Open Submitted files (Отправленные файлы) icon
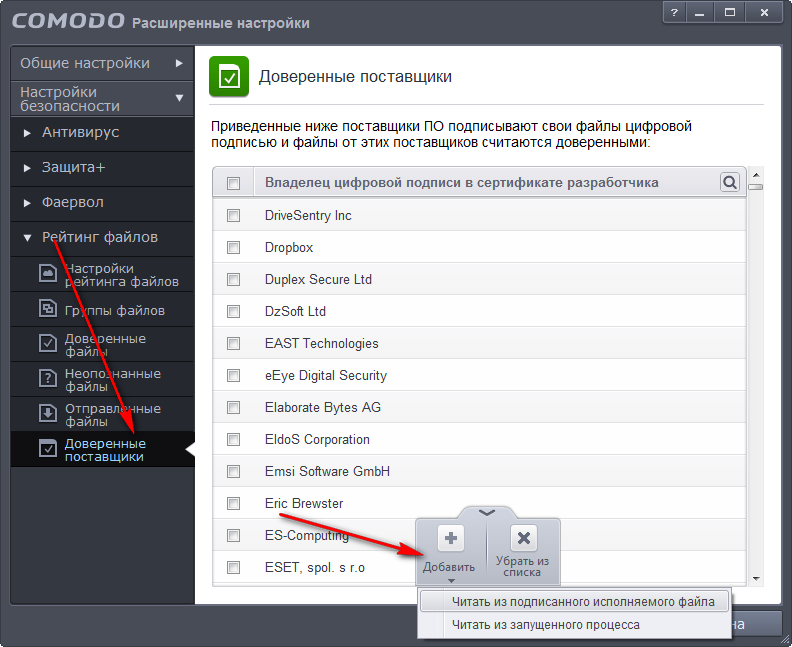Screen dimensions: 792x647 click(48, 414)
